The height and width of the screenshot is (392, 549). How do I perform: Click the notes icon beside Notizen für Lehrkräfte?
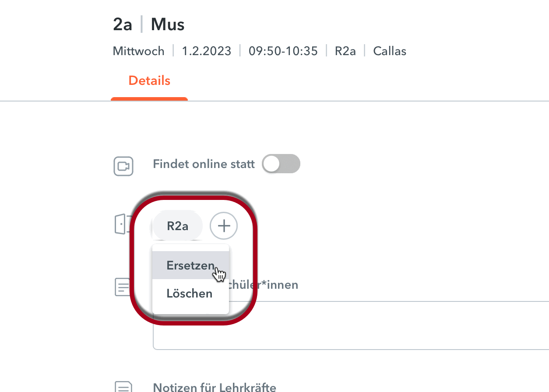click(123, 387)
